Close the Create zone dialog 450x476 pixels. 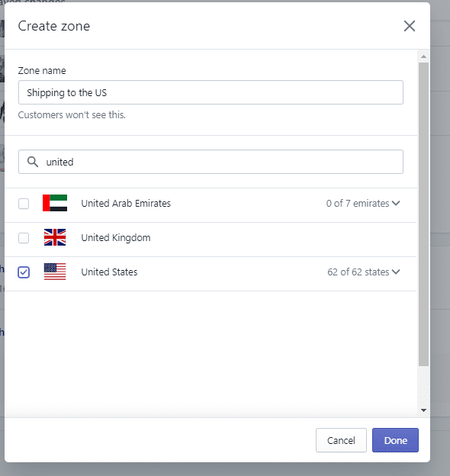[x=410, y=26]
